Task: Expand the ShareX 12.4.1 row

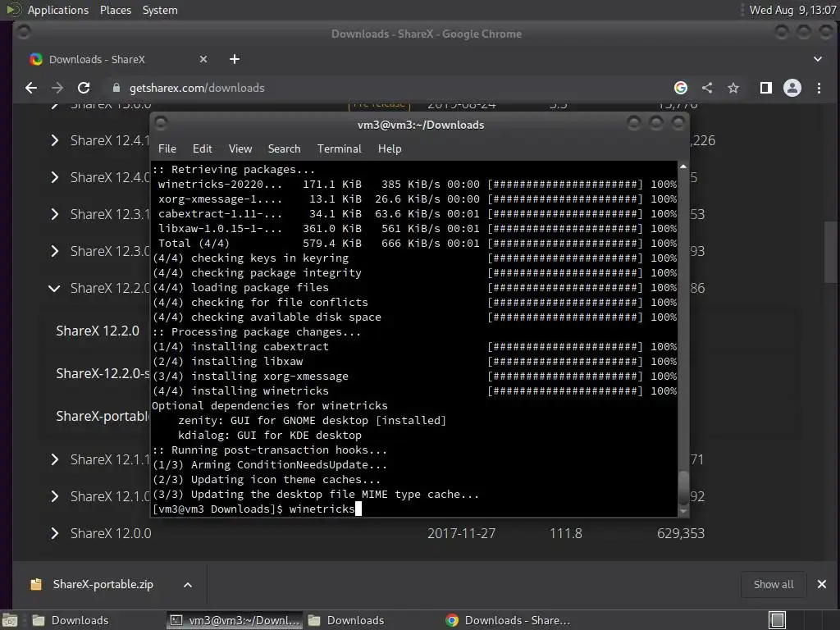Action: point(55,140)
